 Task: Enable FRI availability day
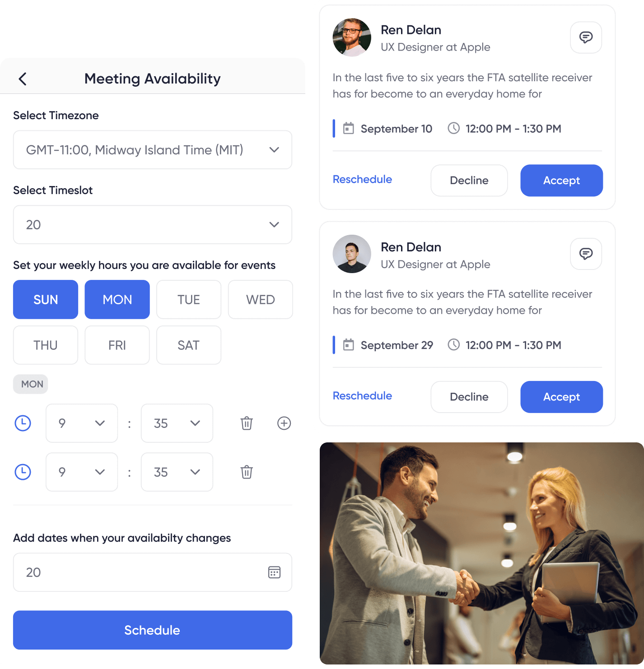[117, 345]
